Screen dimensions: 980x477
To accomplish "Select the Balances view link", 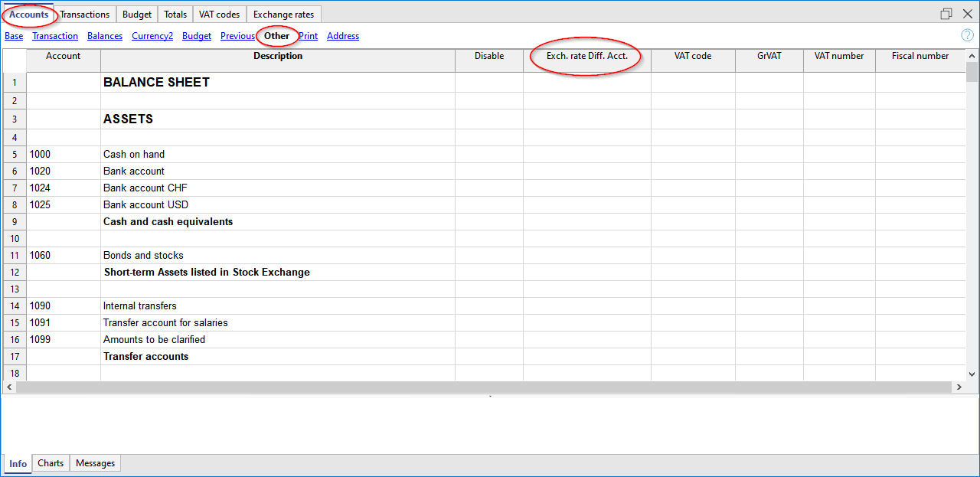I will (x=105, y=36).
